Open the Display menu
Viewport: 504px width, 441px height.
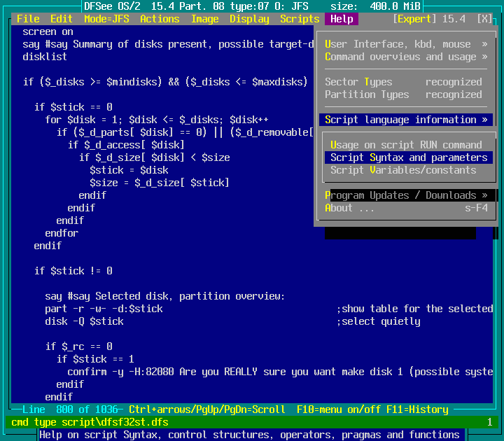click(249, 19)
